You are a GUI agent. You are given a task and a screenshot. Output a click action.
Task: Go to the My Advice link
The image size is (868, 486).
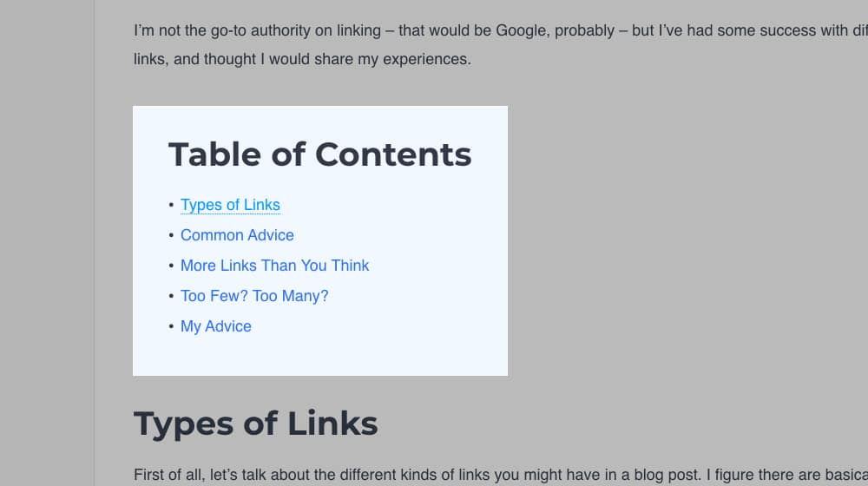coord(216,326)
